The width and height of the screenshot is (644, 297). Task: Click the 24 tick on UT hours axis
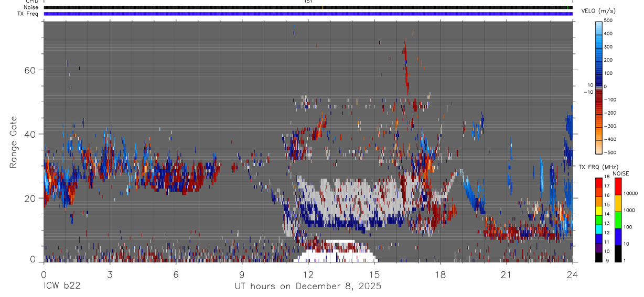(x=572, y=274)
